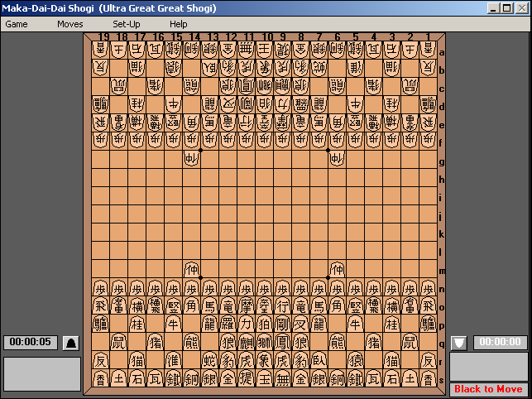
Task: Select Black's dragon 龍 on square 13p
Action: [209, 324]
